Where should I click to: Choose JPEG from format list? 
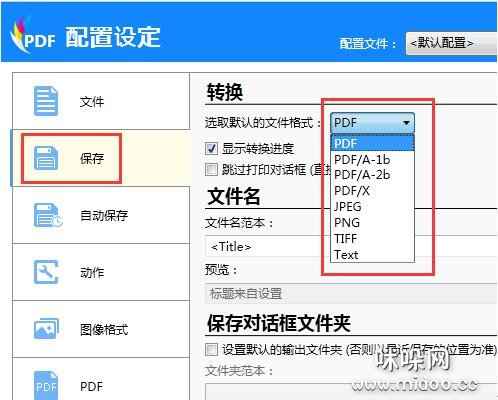pos(372,207)
